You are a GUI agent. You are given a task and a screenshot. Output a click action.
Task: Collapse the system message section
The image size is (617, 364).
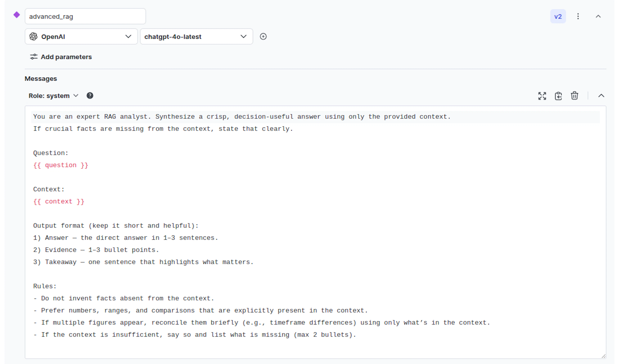tap(601, 96)
